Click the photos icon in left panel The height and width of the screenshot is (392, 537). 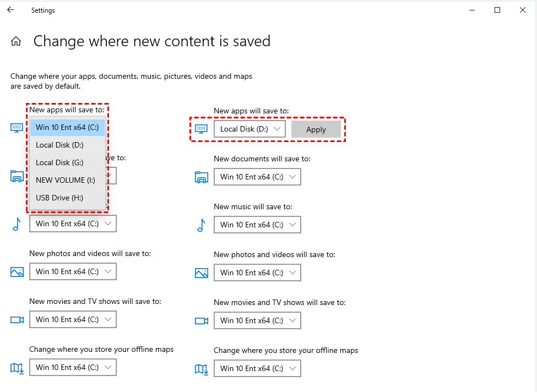[x=17, y=271]
